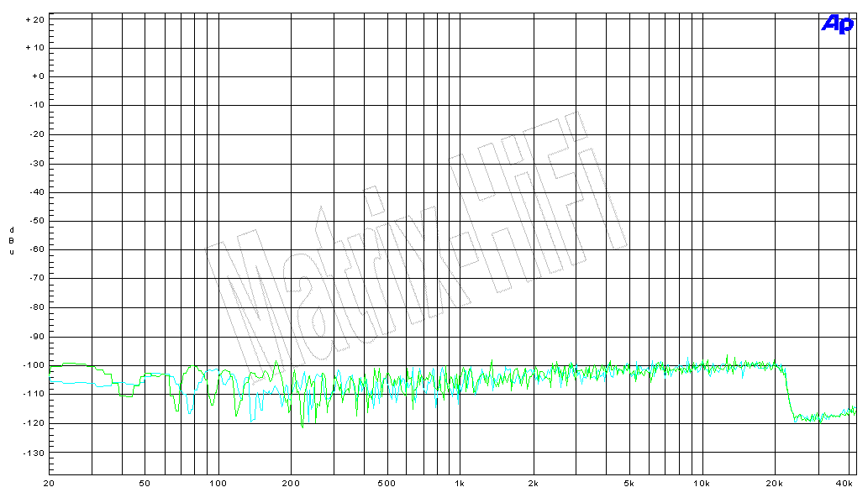This screenshot has height=503, width=868.
Task: Select the -130 label at axis bottom
Action: click(x=34, y=453)
